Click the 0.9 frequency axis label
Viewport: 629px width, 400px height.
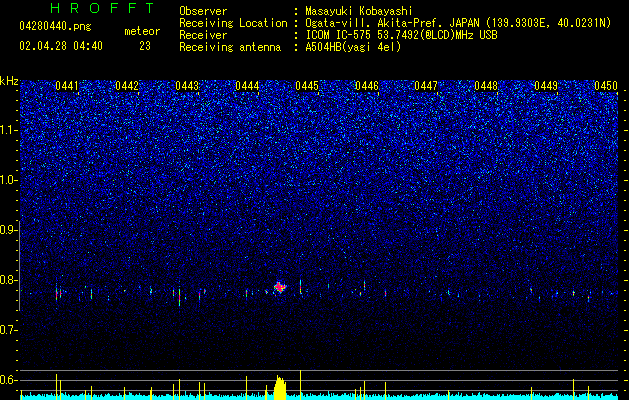click(8, 230)
